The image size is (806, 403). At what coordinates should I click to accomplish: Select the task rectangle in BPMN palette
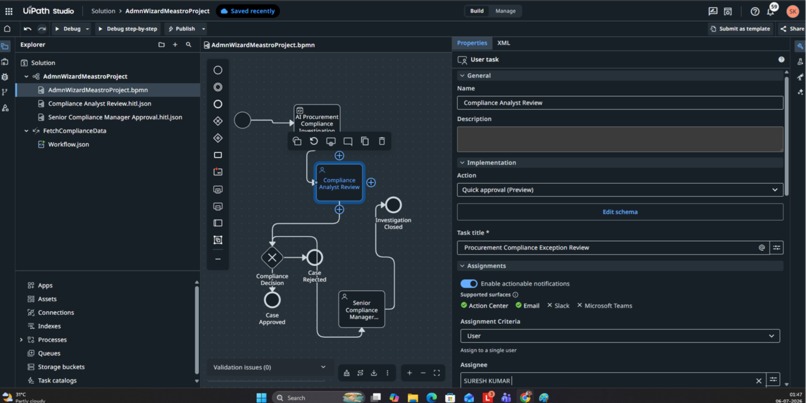[x=218, y=155]
